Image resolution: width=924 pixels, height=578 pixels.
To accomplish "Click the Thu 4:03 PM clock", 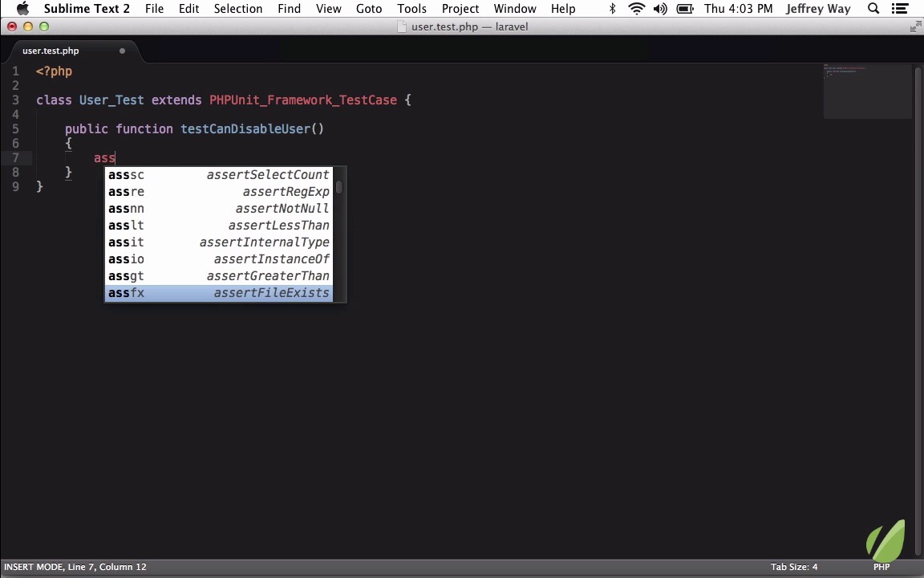I will click(x=739, y=9).
